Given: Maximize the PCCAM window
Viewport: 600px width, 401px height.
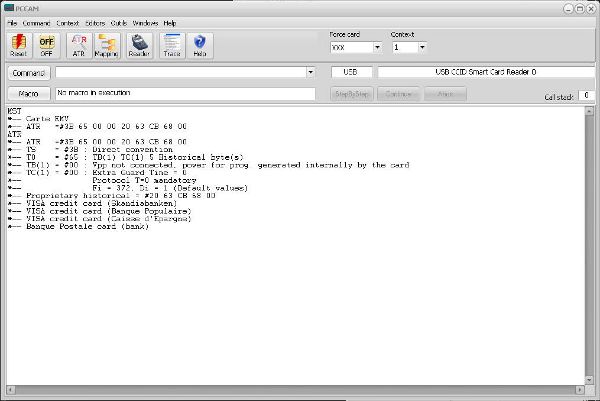Looking at the screenshot, I should point(580,8).
